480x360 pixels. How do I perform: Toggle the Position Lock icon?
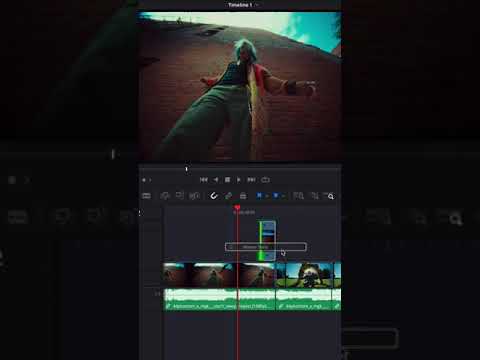243,196
